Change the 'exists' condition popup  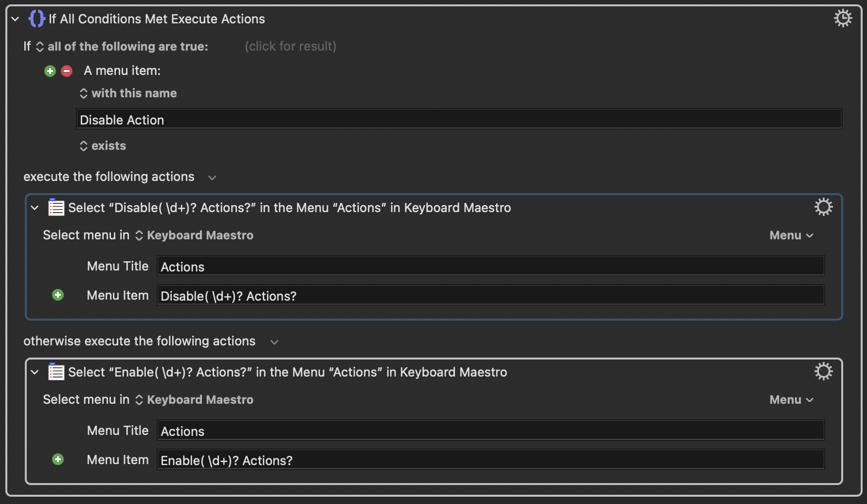pos(103,146)
